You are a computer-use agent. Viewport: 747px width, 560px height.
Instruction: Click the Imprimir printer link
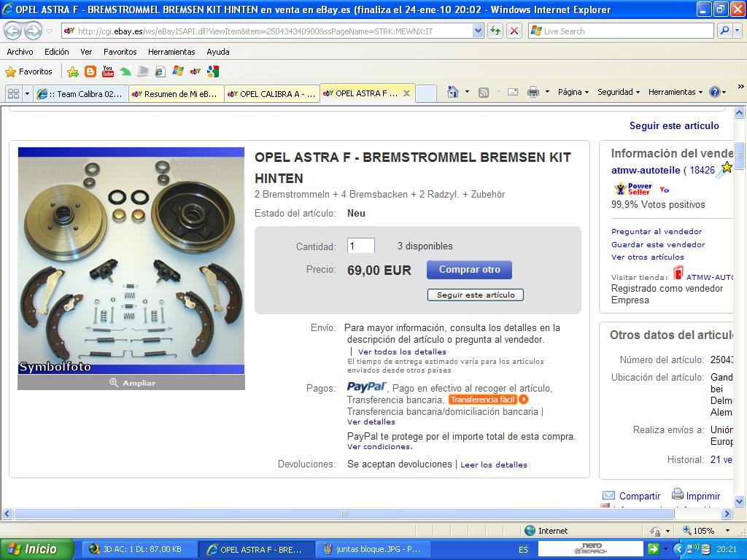[x=696, y=495]
